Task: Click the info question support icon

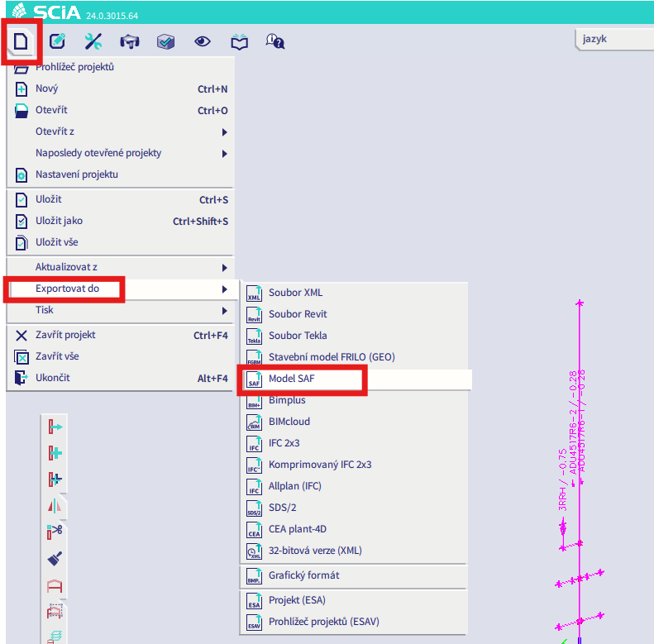Action: click(x=275, y=41)
